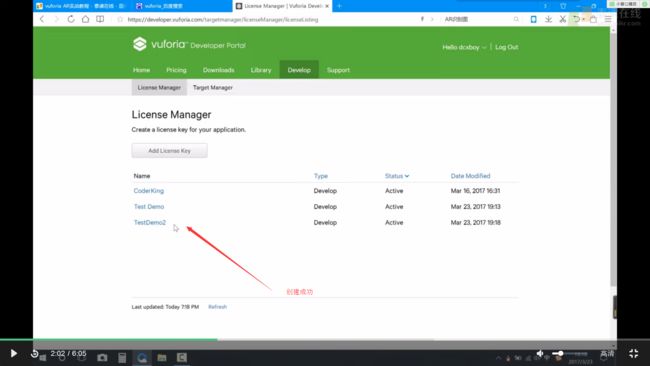
Task: Open the TestDemo2 license key
Action: click(x=150, y=223)
